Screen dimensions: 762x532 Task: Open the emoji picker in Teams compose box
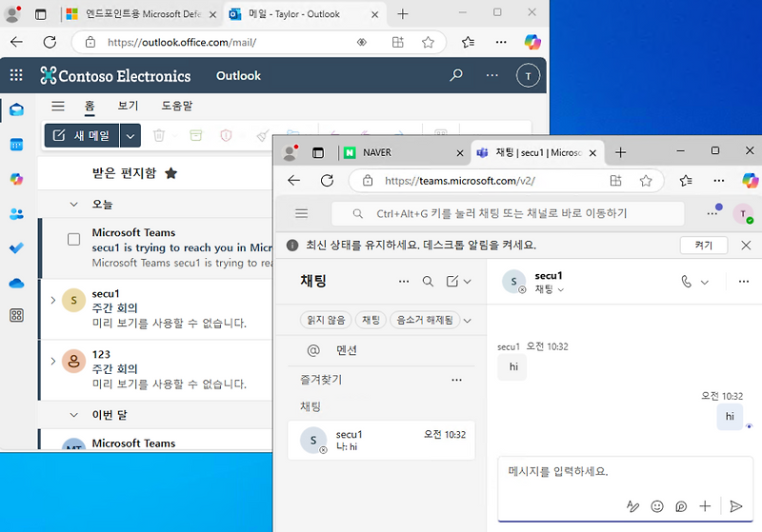tap(657, 506)
